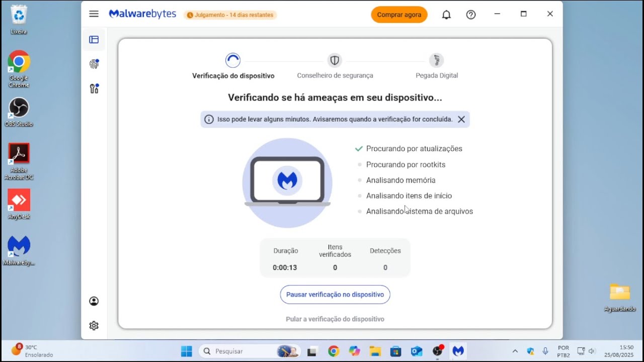Click the Pegada Digital footprint icon
The image size is (644, 362).
(x=437, y=60)
